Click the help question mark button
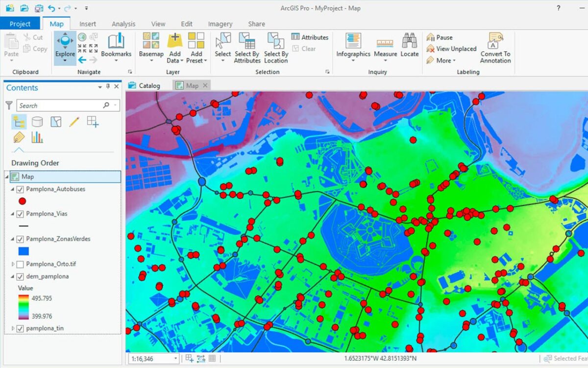Viewport: 588px width, 368px height. coord(558,8)
